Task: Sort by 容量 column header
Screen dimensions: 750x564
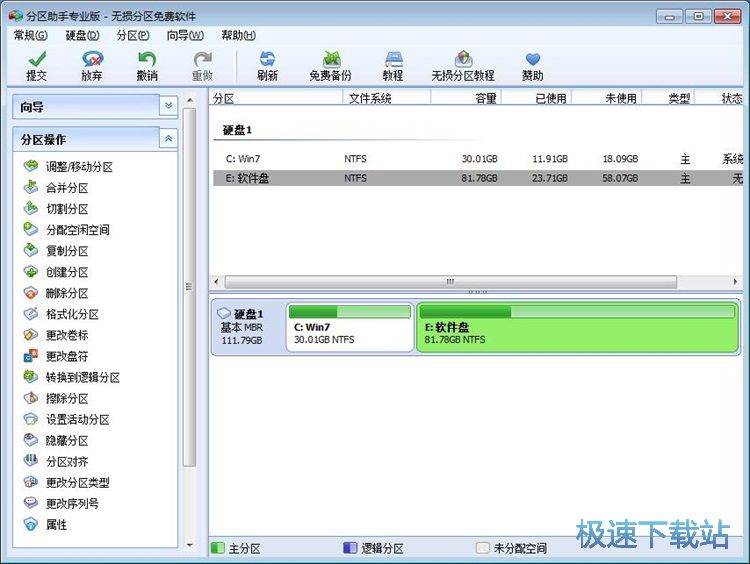Action: (465, 98)
